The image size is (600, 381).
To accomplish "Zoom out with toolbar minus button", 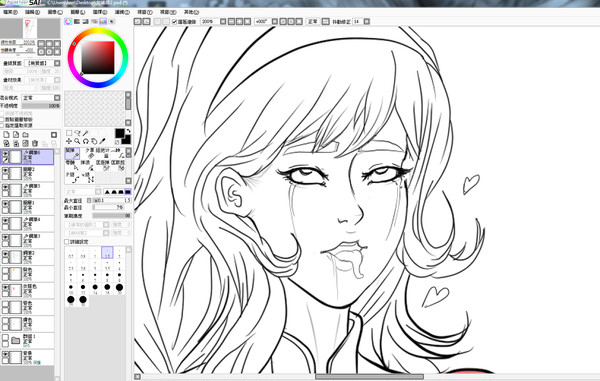I will (x=232, y=21).
